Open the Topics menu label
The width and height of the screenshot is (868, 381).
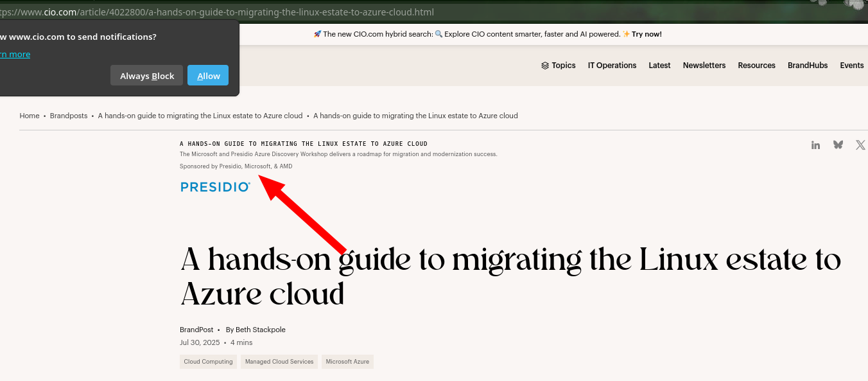tap(564, 66)
